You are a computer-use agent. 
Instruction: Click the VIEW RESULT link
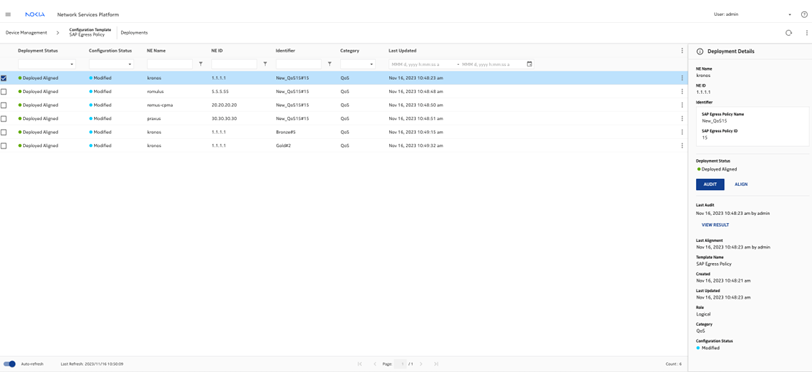click(715, 225)
